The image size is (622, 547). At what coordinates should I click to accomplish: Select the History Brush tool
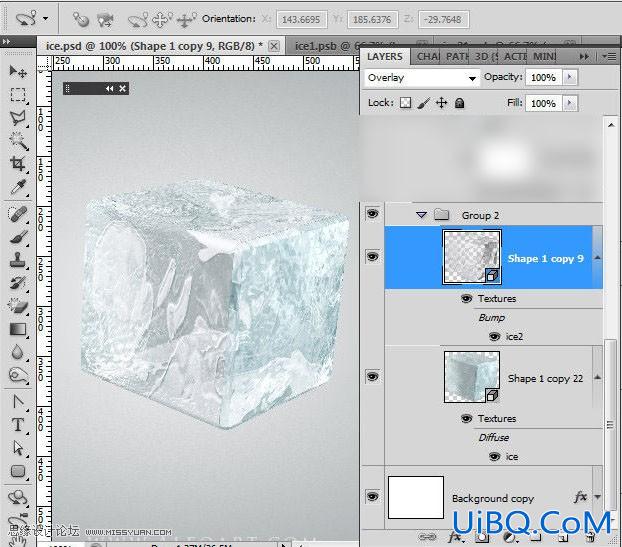[x=18, y=283]
